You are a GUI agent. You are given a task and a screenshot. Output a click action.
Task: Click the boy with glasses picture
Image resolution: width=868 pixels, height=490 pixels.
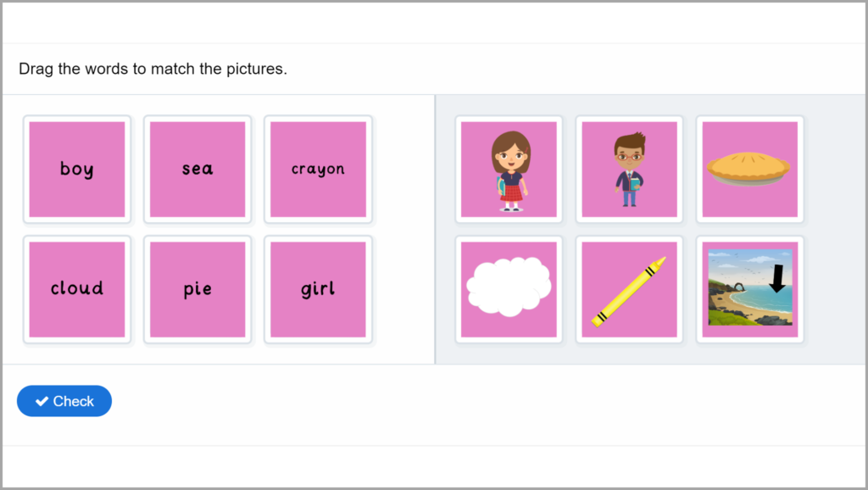[629, 170]
